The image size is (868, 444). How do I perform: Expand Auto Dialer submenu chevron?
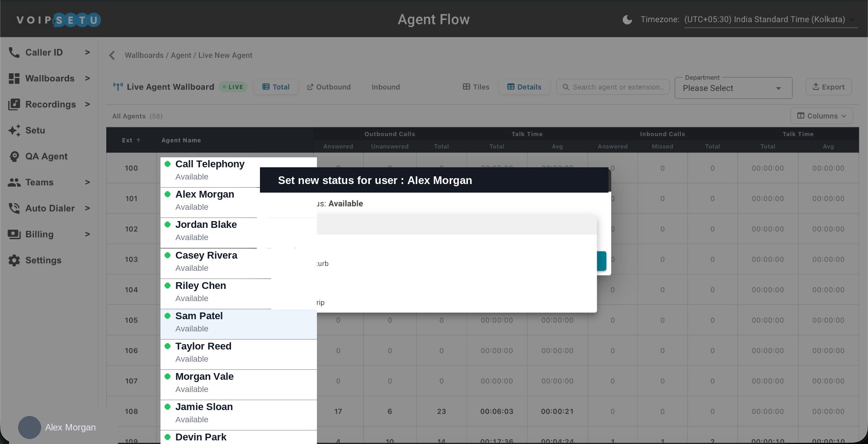pos(87,208)
